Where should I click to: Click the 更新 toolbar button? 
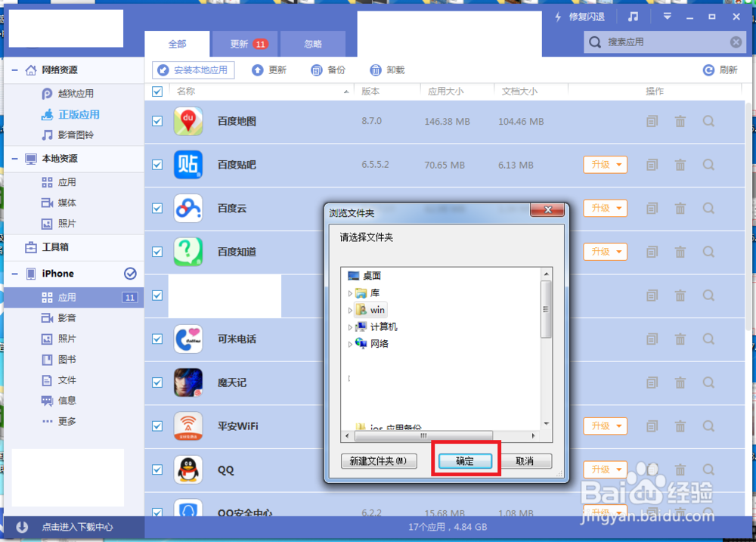269,70
